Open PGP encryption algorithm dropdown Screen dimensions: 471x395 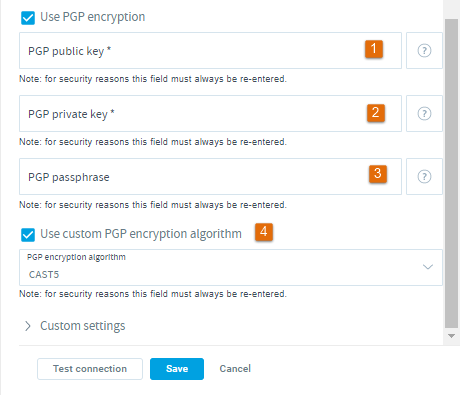pos(231,267)
